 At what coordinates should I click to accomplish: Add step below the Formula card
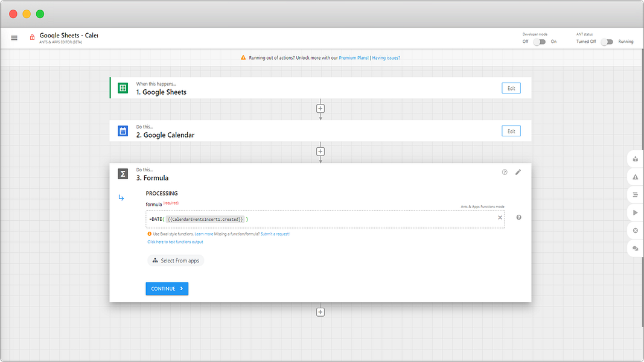pyautogui.click(x=320, y=312)
